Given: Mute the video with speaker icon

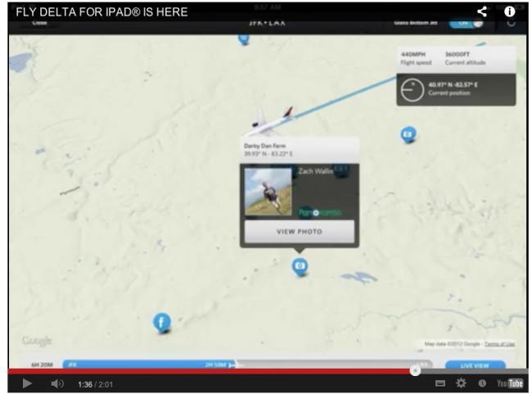Looking at the screenshot, I should 57,383.
